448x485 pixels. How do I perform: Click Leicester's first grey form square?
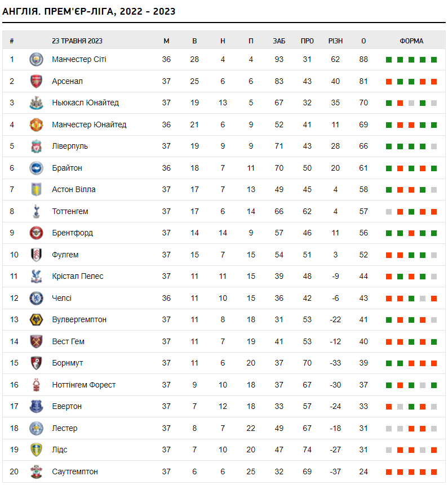pos(389,429)
